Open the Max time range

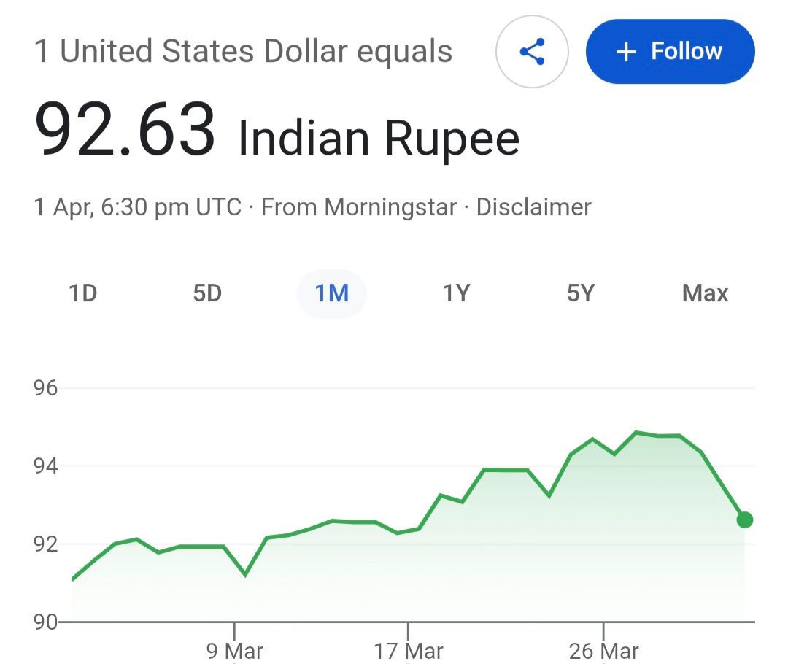pos(705,293)
